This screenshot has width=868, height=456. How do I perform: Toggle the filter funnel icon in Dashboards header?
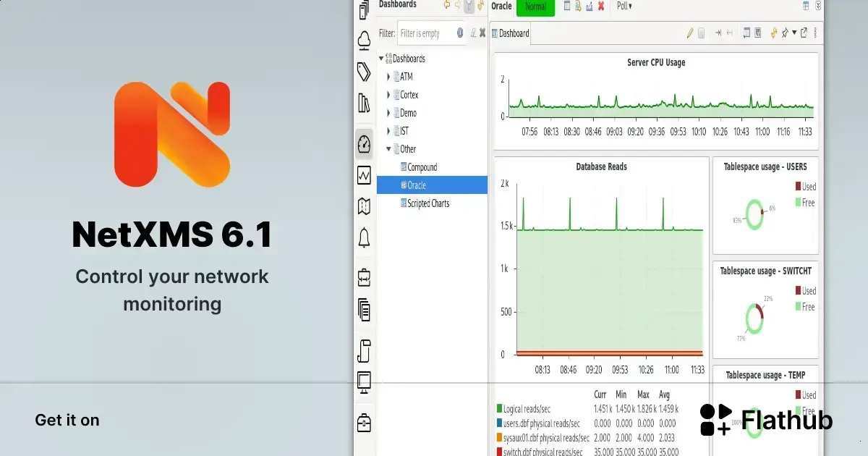tap(469, 6)
